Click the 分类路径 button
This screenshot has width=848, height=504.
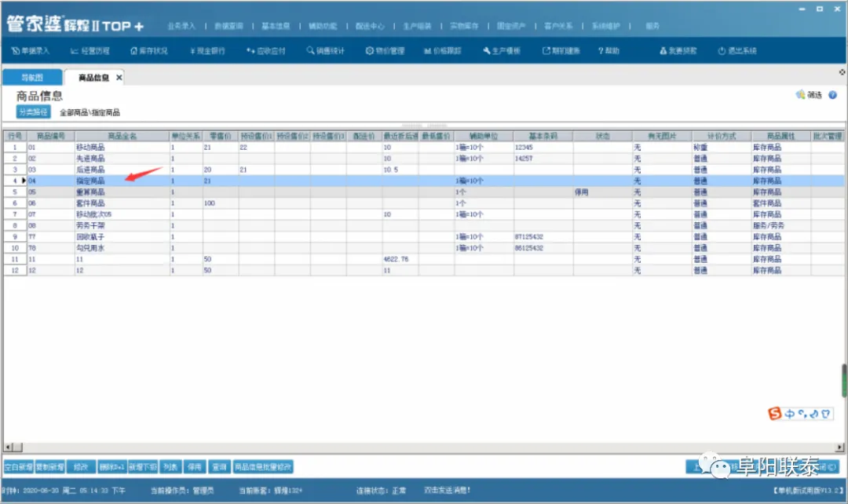point(33,112)
